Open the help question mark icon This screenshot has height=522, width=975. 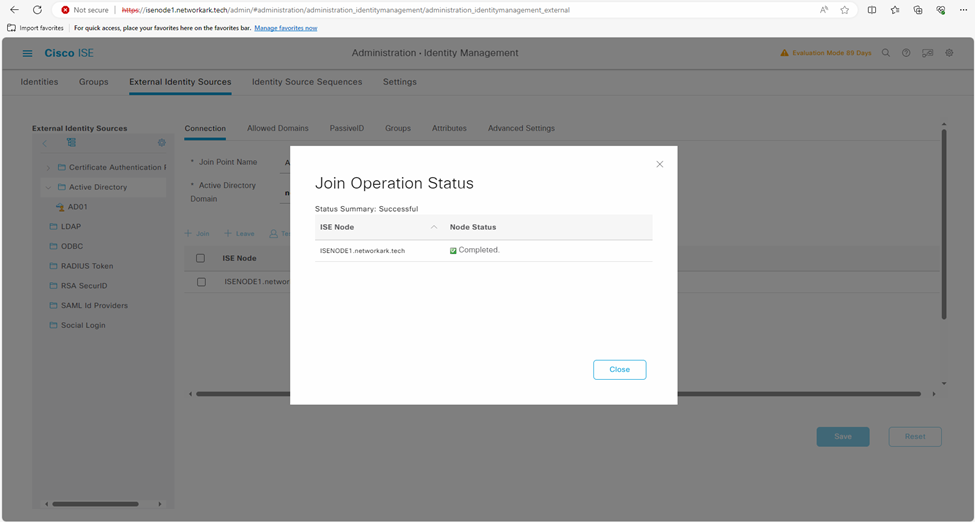point(906,53)
